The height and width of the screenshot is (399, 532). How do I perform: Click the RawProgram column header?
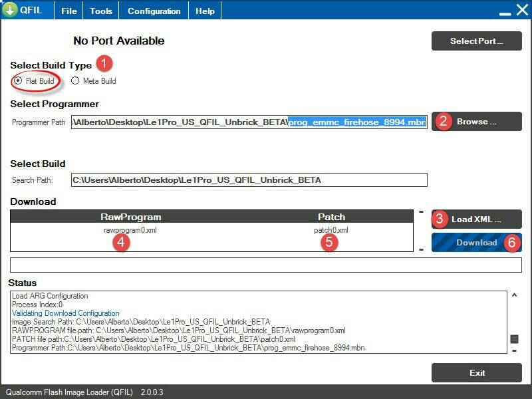tap(130, 217)
